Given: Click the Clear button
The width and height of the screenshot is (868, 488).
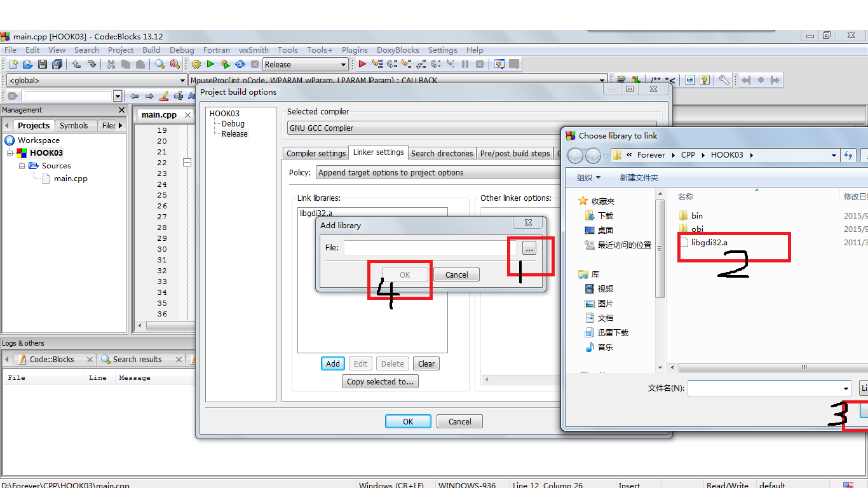Looking at the screenshot, I should tap(426, 363).
